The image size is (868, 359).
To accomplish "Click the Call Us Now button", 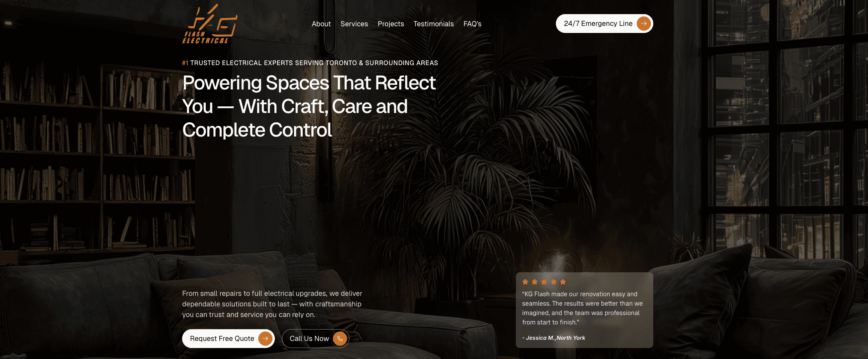I will click(315, 339).
